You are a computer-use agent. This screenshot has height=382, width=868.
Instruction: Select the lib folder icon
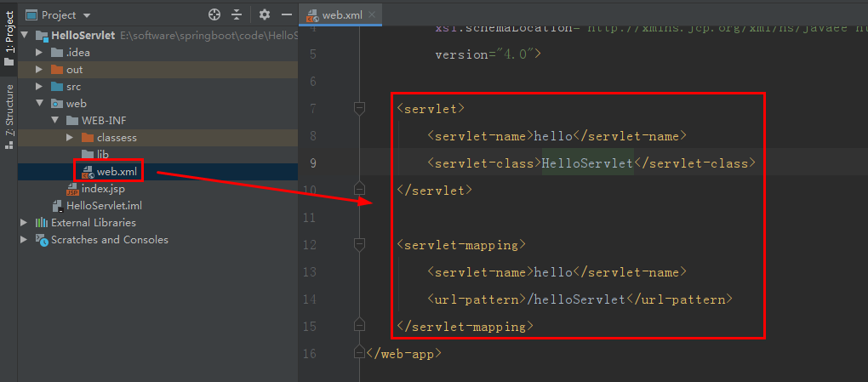[88, 155]
